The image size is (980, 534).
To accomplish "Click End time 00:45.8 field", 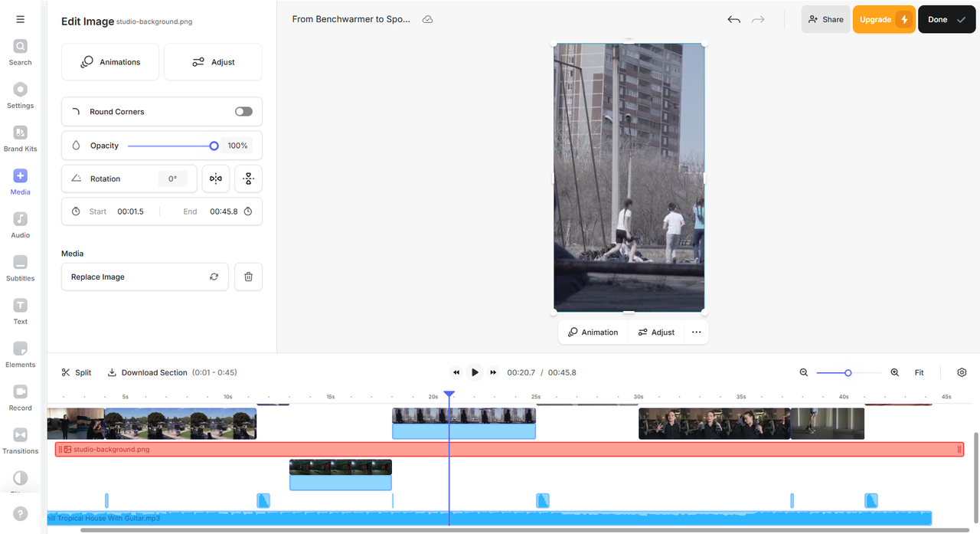I will pos(224,211).
